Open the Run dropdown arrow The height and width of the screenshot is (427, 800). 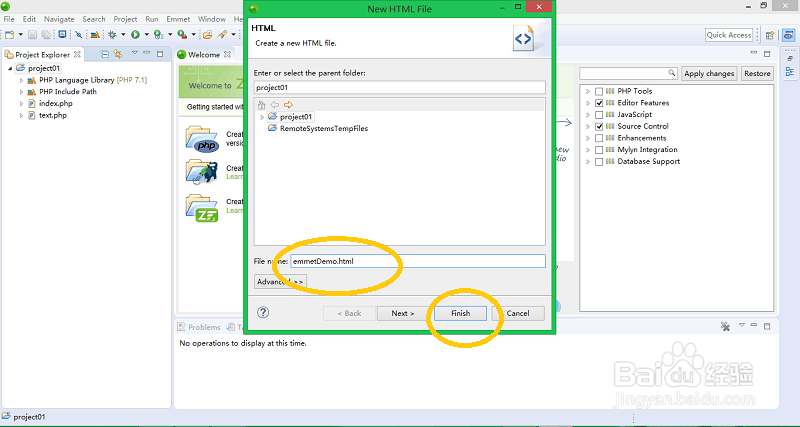146,35
